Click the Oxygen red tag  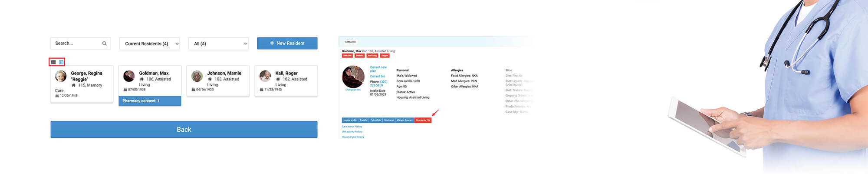pyautogui.click(x=385, y=56)
